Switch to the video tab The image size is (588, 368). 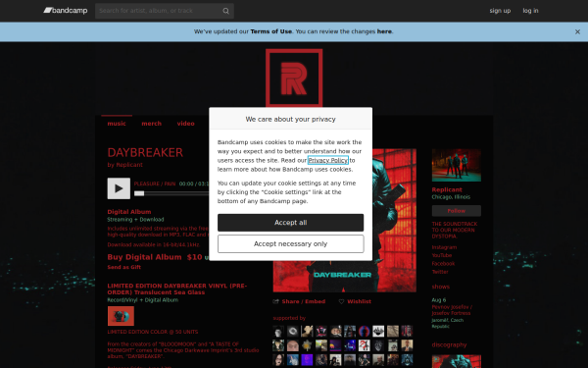click(x=185, y=124)
